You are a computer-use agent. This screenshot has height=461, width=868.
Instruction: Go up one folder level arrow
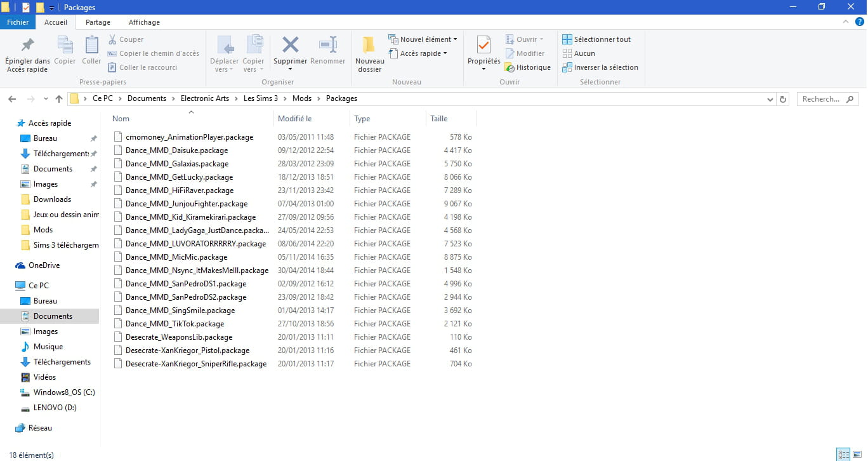(x=59, y=99)
